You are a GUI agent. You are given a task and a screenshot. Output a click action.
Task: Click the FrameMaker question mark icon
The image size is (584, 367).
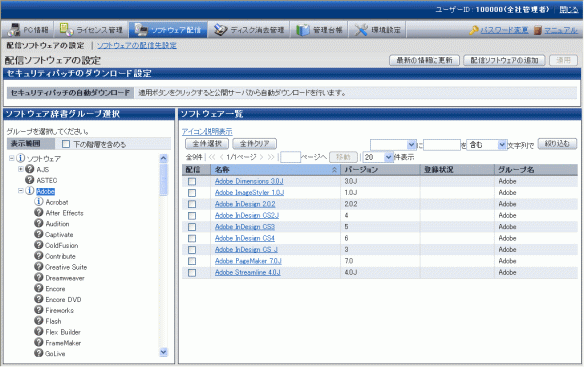39,342
